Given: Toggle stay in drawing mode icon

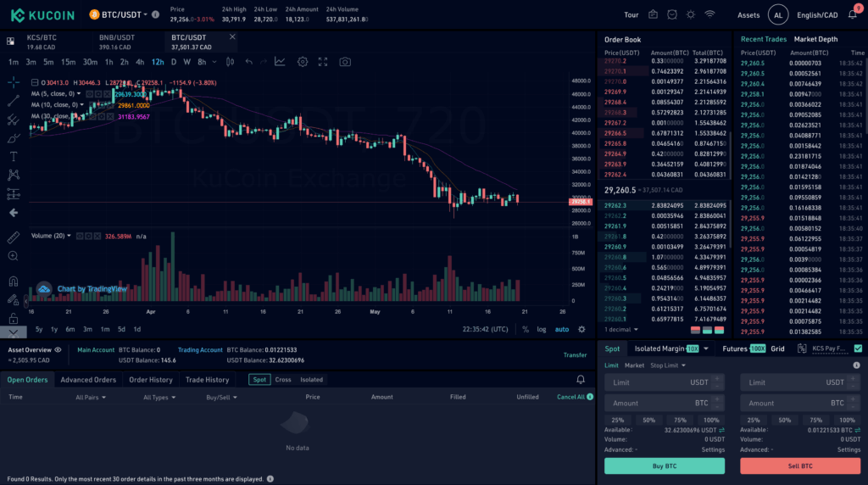Looking at the screenshot, I should coord(14,299).
